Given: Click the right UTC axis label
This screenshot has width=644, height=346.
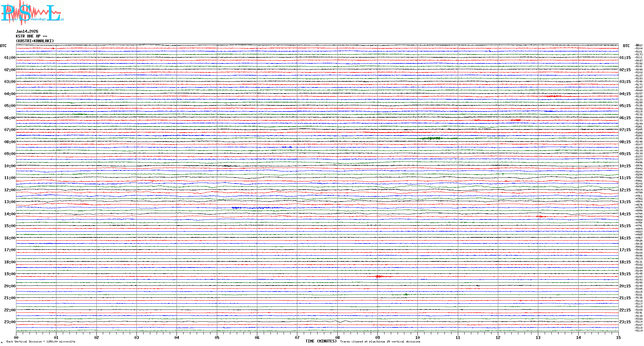Looking at the screenshot, I should 626,46.
